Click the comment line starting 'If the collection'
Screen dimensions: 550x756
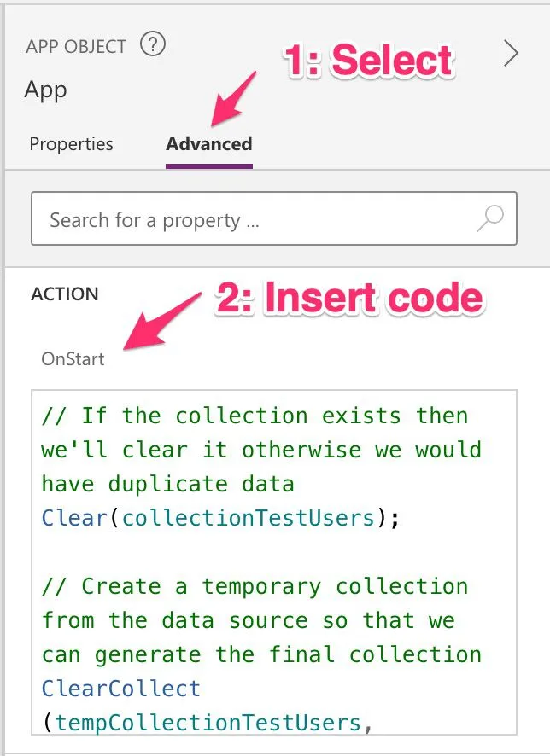tap(255, 416)
